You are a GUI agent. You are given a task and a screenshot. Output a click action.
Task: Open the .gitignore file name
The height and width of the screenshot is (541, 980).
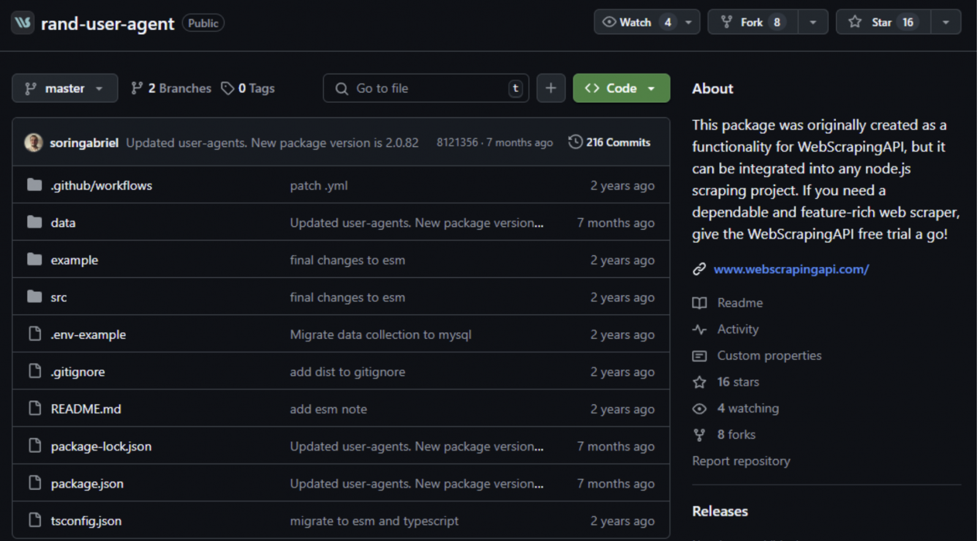click(x=78, y=372)
